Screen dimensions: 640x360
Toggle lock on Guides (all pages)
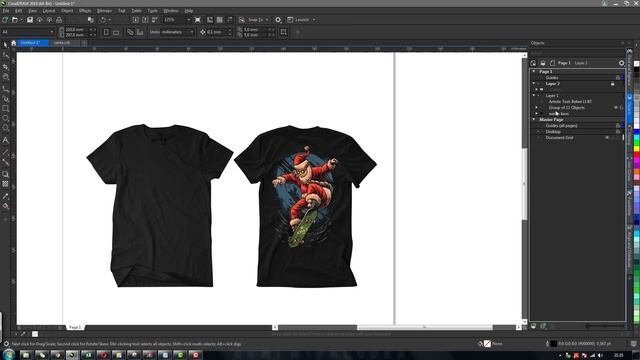pyautogui.click(x=618, y=126)
